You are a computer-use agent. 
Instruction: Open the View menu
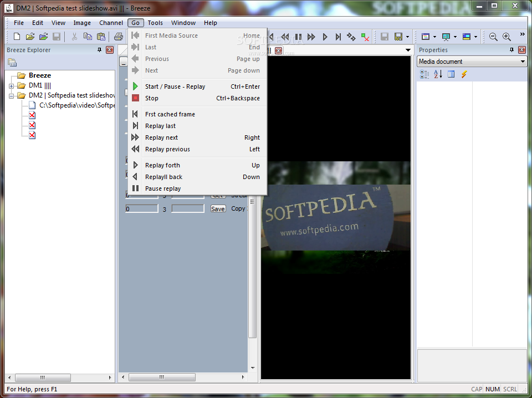tap(58, 23)
